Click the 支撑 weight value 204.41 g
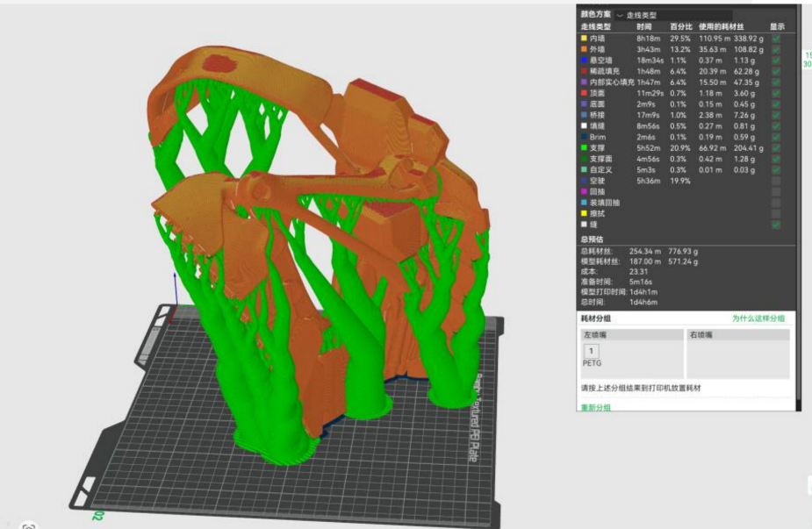 point(748,148)
